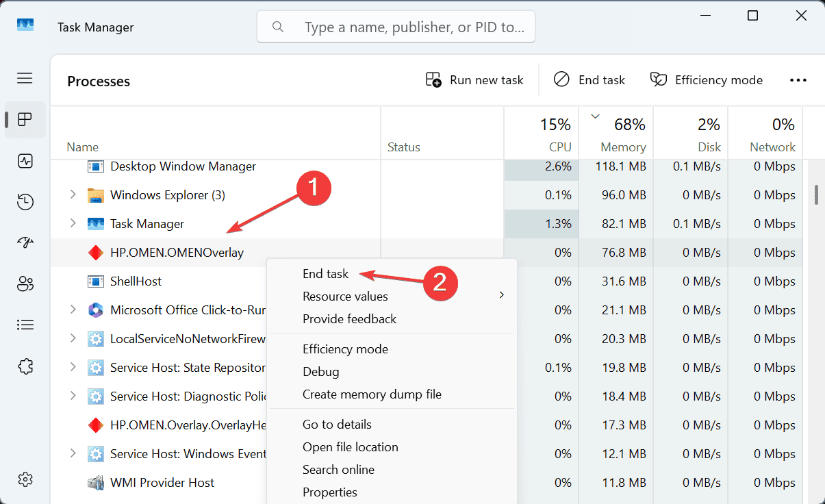Open Startup apps page icon
Viewport: 825px width, 504px height.
coord(25,242)
